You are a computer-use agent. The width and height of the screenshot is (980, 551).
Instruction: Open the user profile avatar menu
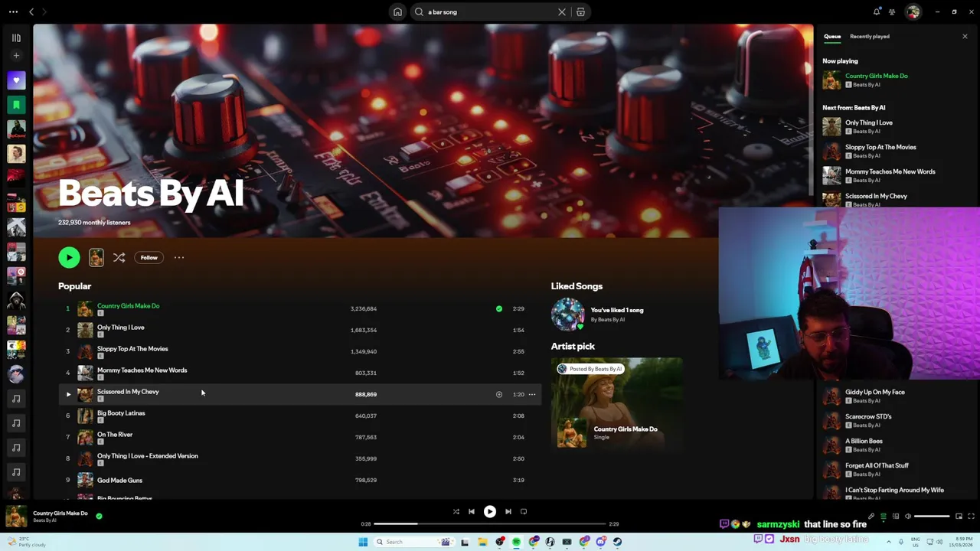(x=913, y=12)
